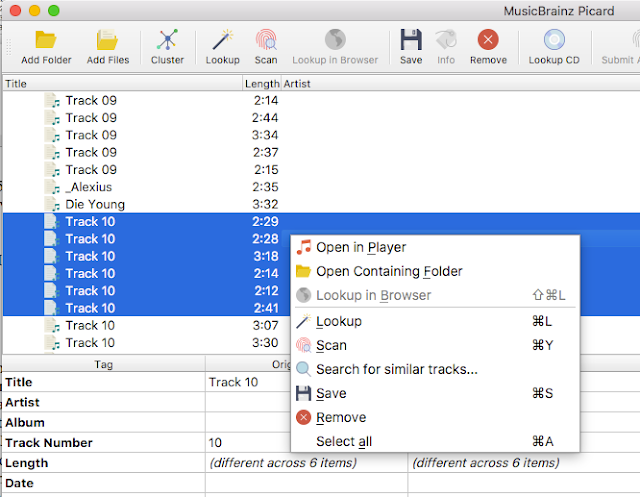Choose Scan text in context menu
The height and width of the screenshot is (497, 640).
(331, 345)
